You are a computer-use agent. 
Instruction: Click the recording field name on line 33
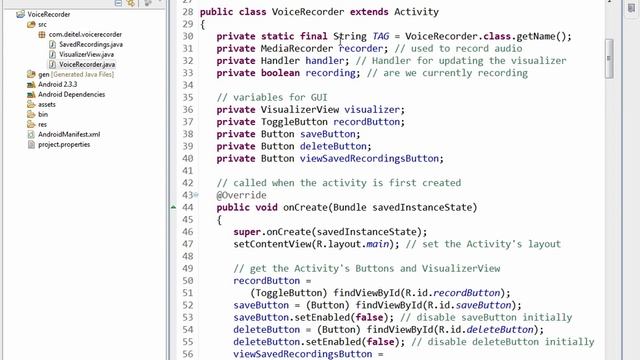(330, 73)
